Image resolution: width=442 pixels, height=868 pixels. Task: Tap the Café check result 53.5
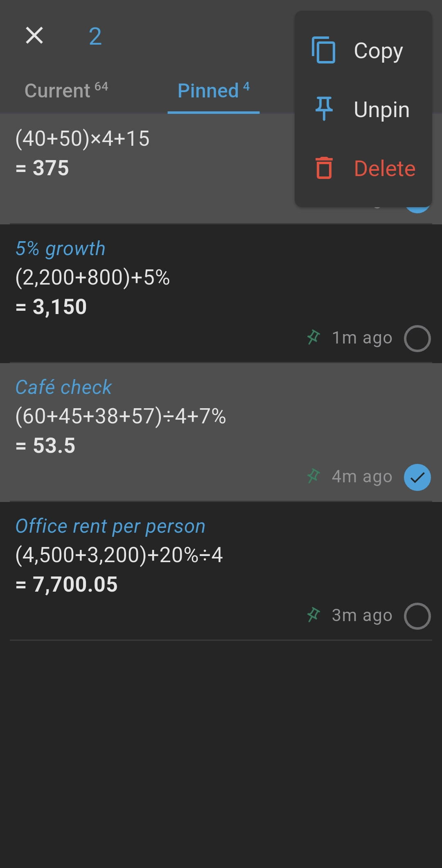pos(54,445)
